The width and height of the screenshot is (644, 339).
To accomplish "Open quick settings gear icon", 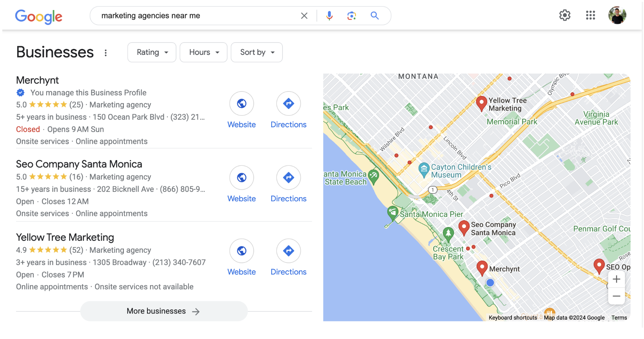I will 565,15.
